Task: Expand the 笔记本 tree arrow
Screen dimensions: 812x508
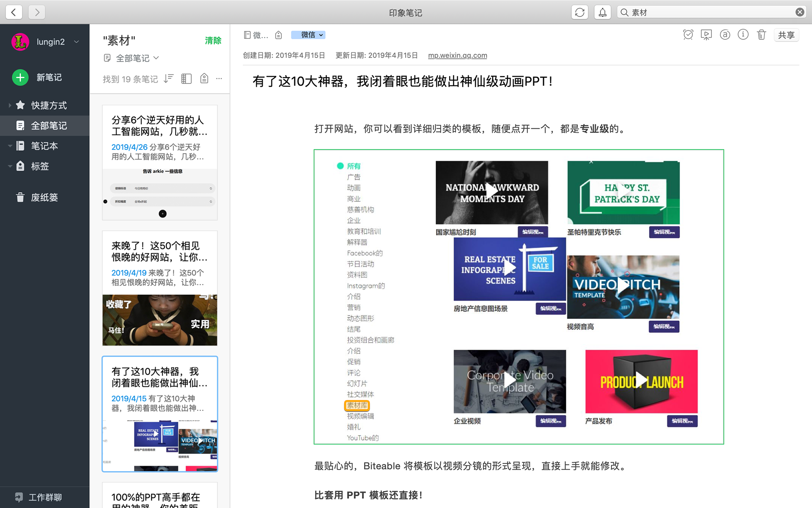Action: coord(10,146)
